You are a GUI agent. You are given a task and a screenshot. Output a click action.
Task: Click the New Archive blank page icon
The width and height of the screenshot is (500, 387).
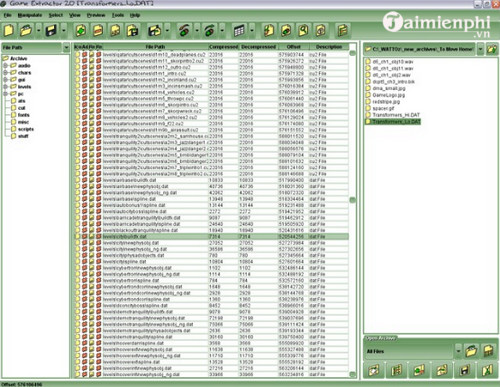tap(9, 30)
